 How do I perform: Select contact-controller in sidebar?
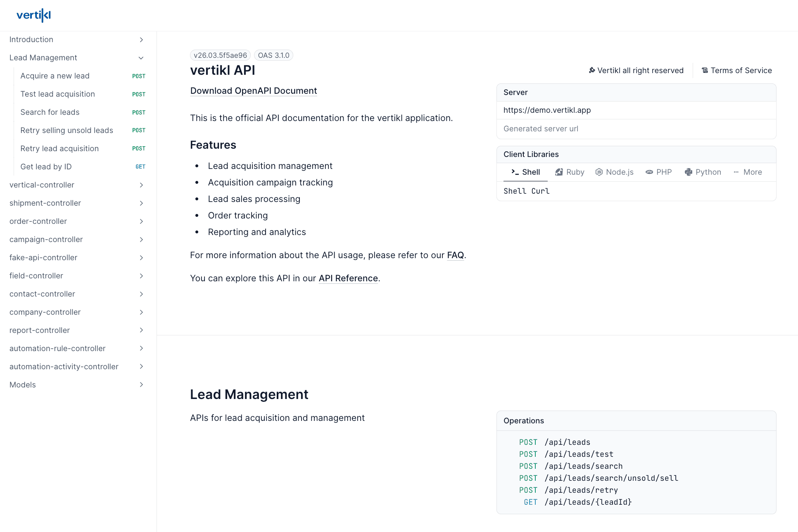click(x=78, y=294)
